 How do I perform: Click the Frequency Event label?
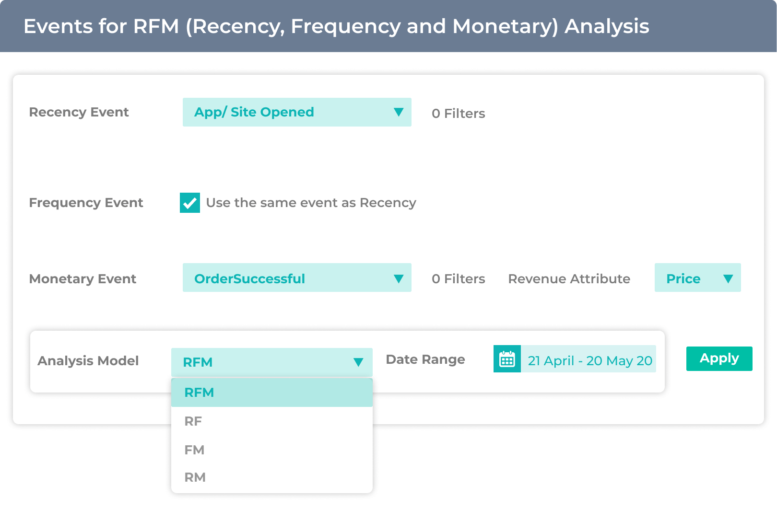[86, 203]
